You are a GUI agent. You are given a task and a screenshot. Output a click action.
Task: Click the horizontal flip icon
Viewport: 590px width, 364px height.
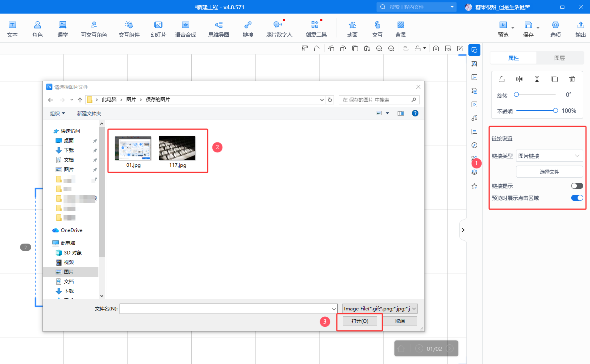(x=519, y=79)
